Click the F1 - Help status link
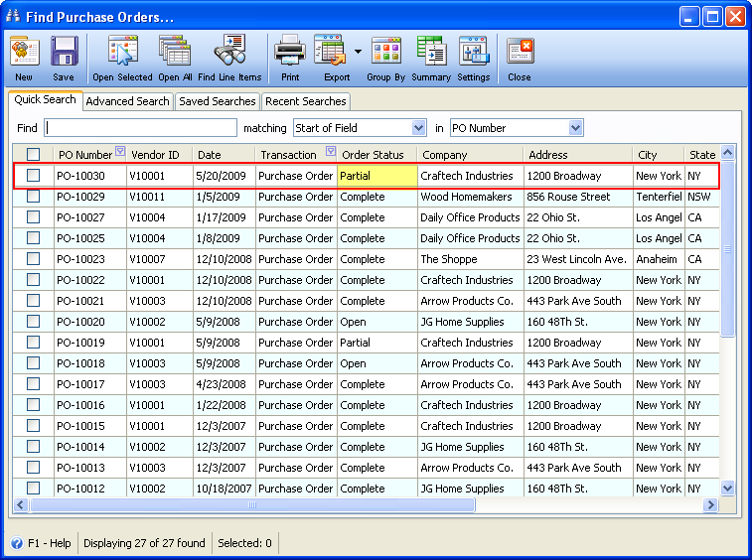Screen dimensions: 752x560 pyautogui.click(x=41, y=543)
